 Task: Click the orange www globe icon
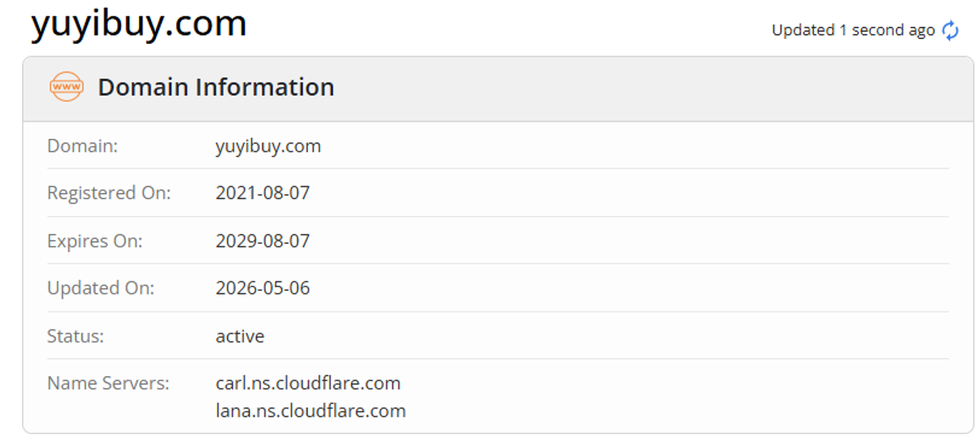point(66,86)
